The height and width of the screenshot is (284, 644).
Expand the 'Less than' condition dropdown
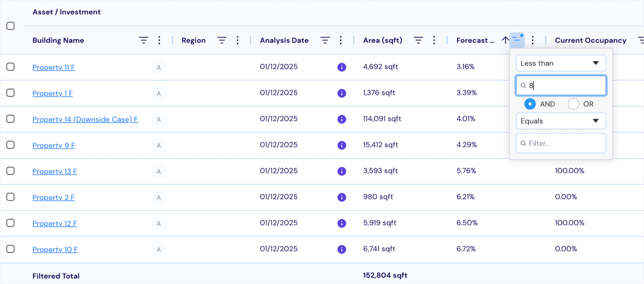coord(561,63)
